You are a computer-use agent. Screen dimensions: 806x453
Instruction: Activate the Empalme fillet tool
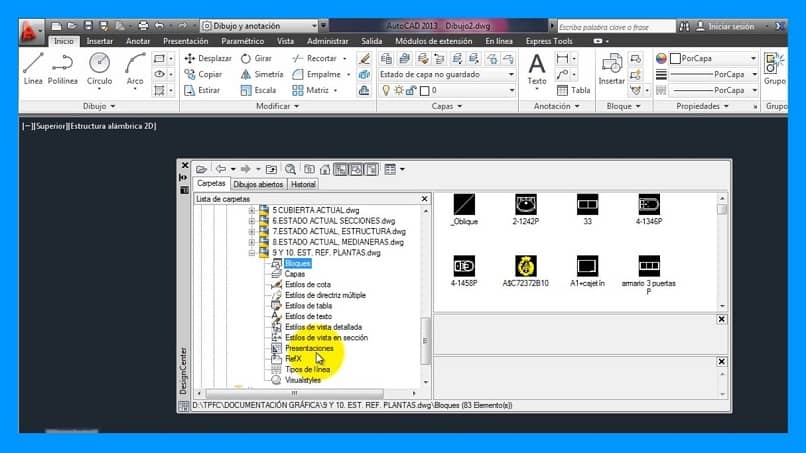(x=316, y=74)
